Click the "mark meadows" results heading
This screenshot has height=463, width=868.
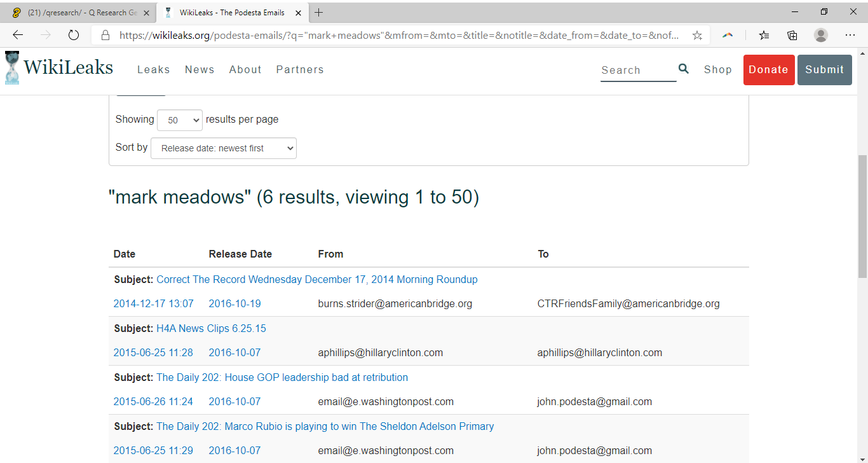[294, 198]
